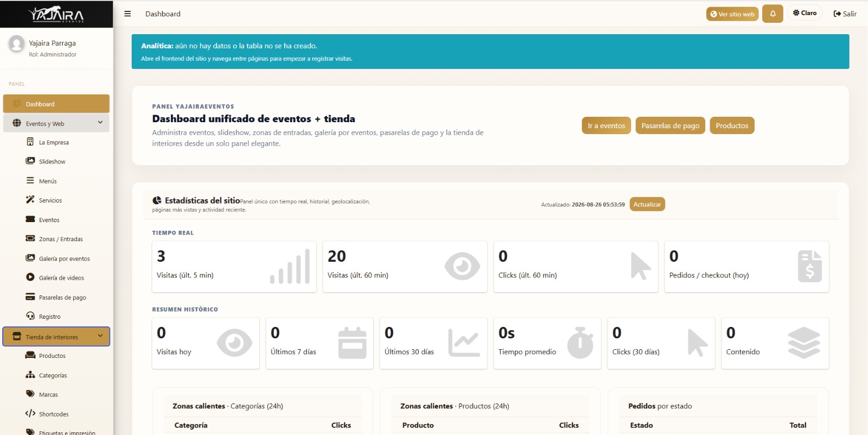The height and width of the screenshot is (435, 868).
Task: Click the Pasarelas de pago card icon
Action: [x=30, y=297]
